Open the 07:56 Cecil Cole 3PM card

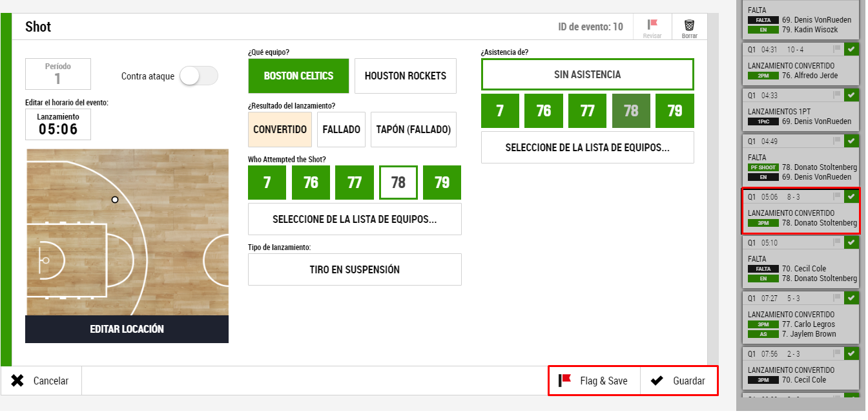click(800, 368)
